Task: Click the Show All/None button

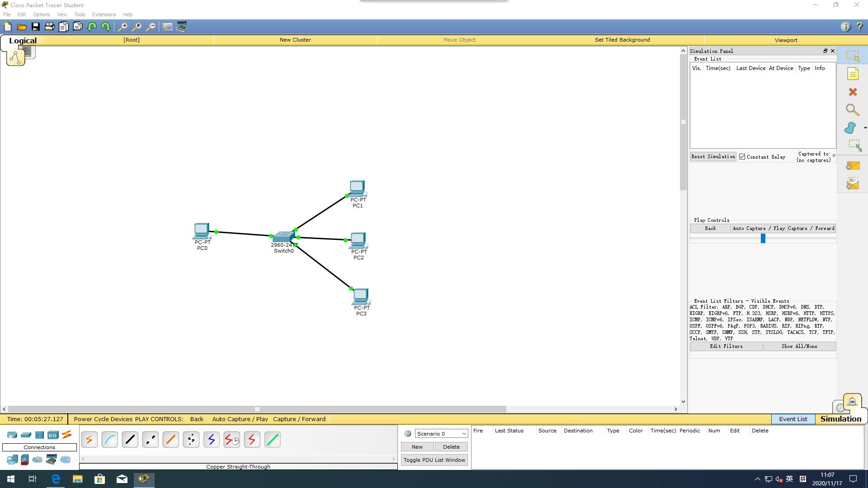Action: (799, 346)
